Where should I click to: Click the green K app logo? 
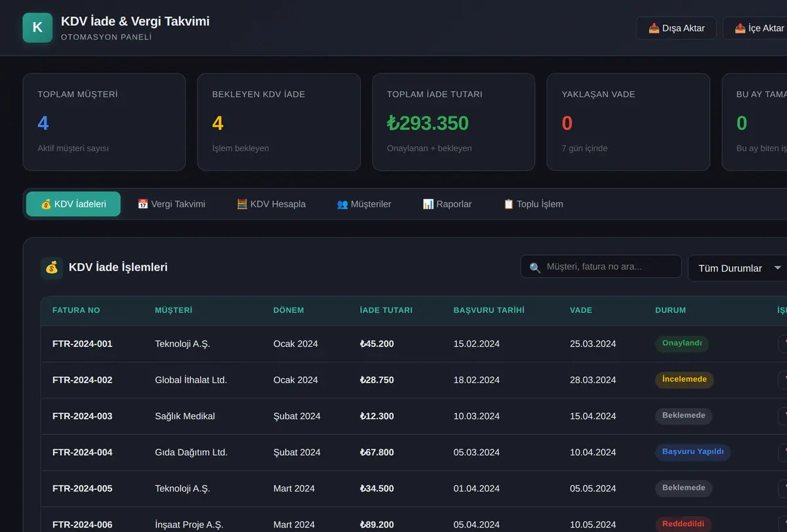tap(37, 28)
